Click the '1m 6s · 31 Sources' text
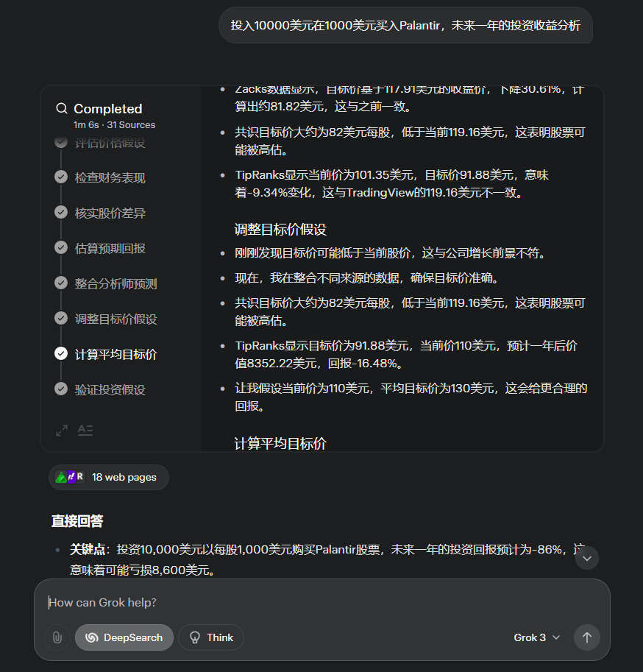The width and height of the screenshot is (643, 672). click(114, 124)
